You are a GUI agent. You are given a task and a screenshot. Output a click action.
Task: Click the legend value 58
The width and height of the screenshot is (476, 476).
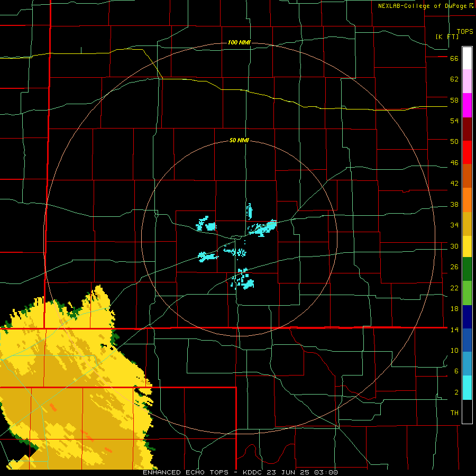click(454, 100)
